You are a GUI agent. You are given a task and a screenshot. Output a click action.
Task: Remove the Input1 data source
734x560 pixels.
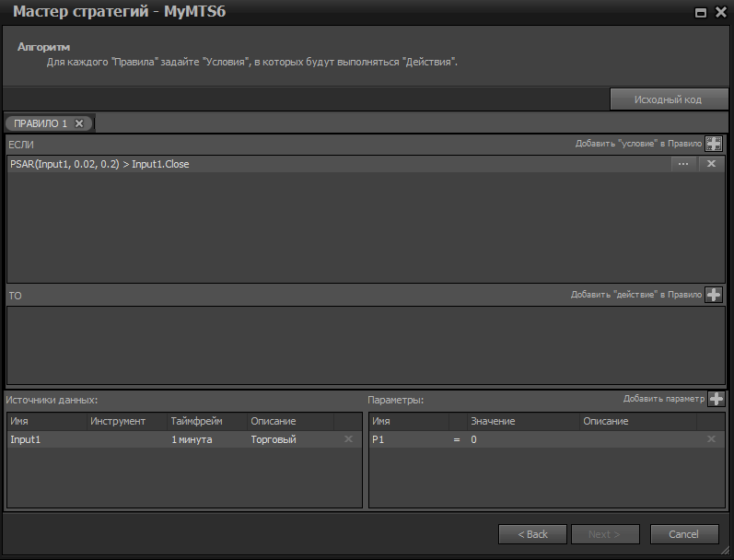coord(348,440)
